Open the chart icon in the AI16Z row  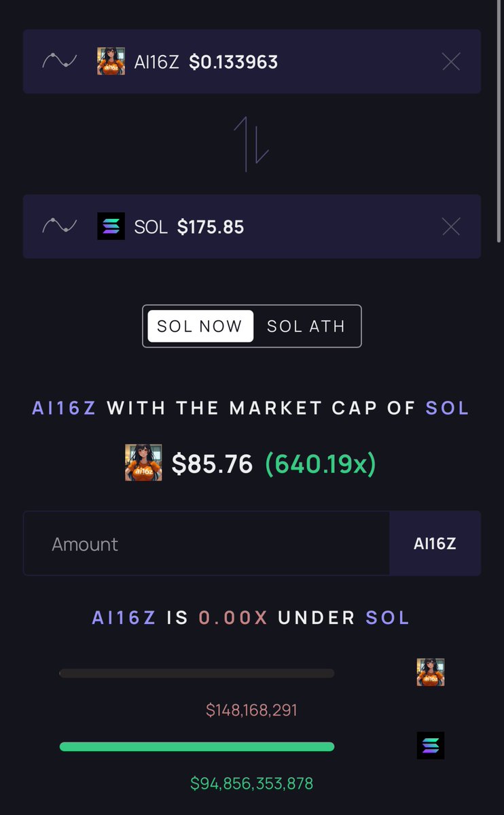59,61
